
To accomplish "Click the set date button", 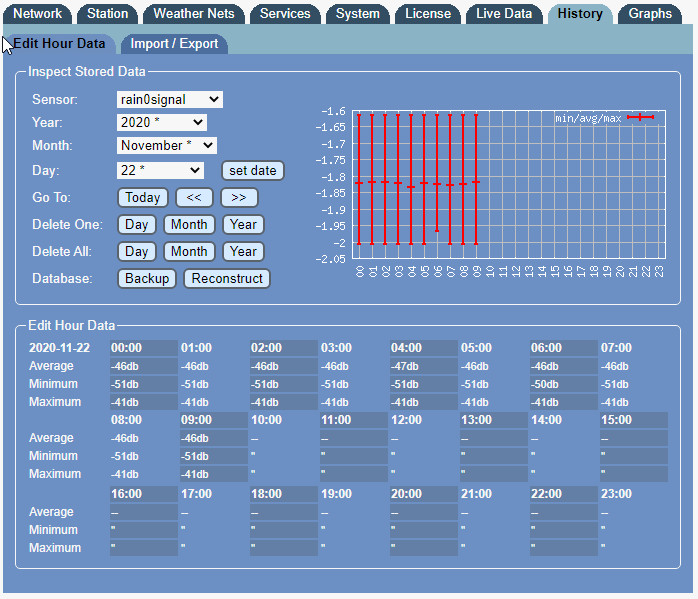I will [252, 171].
